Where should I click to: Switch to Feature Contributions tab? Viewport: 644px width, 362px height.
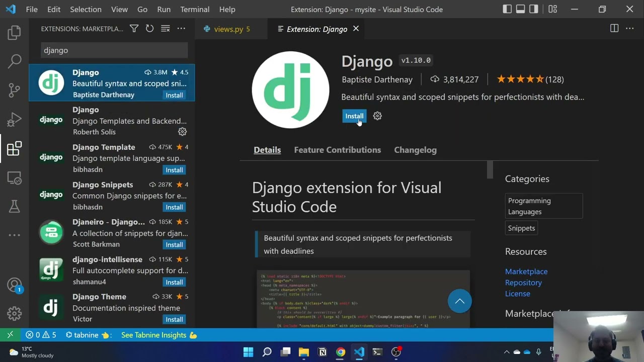(x=338, y=150)
